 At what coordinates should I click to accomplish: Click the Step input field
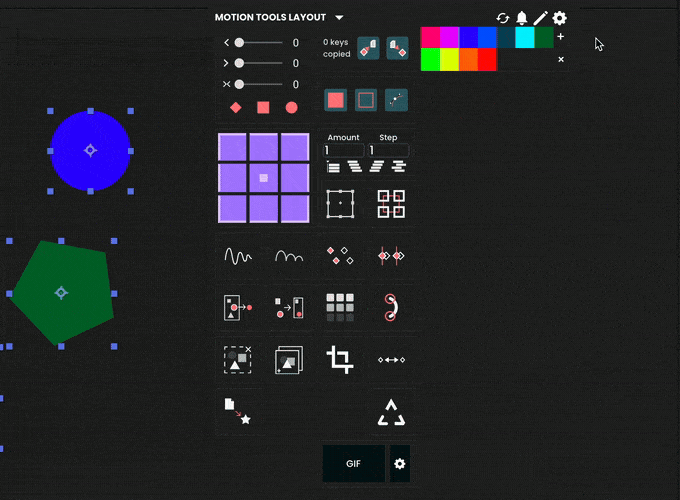389,150
